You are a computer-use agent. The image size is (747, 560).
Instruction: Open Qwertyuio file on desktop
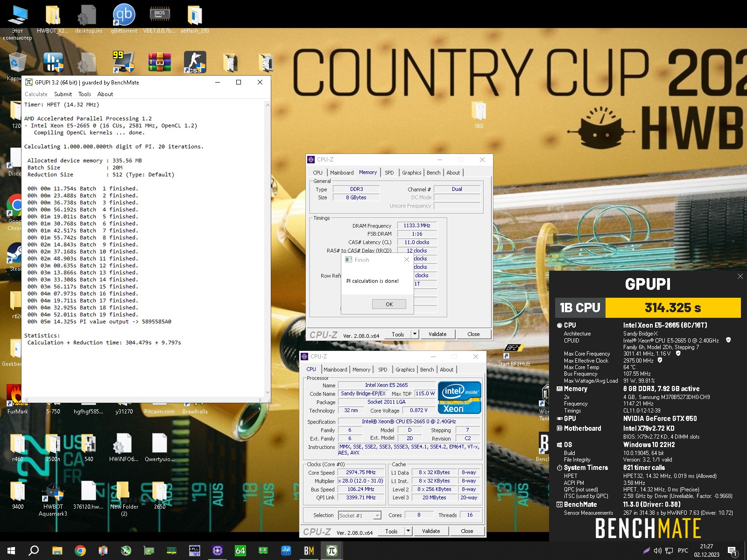[x=159, y=447]
